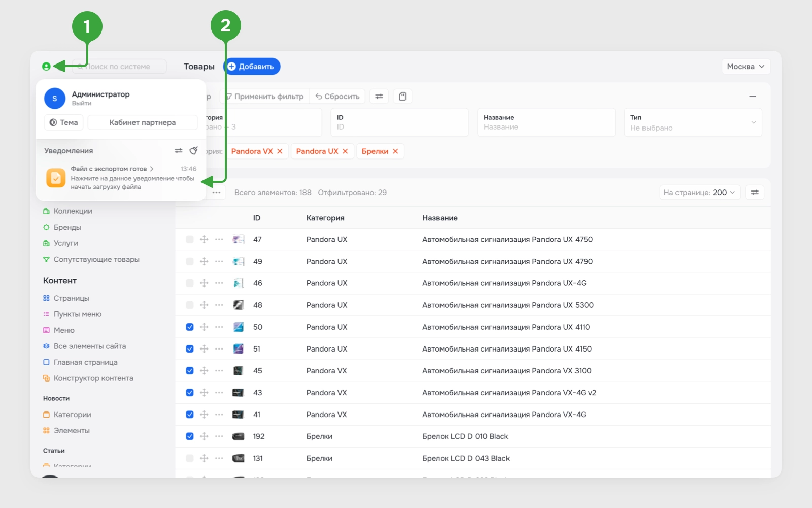
Task: Click the move handle for item 47
Action: (x=204, y=239)
